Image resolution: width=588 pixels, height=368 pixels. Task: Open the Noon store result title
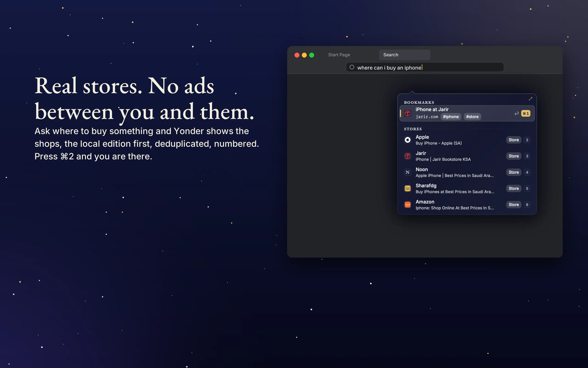(421, 170)
